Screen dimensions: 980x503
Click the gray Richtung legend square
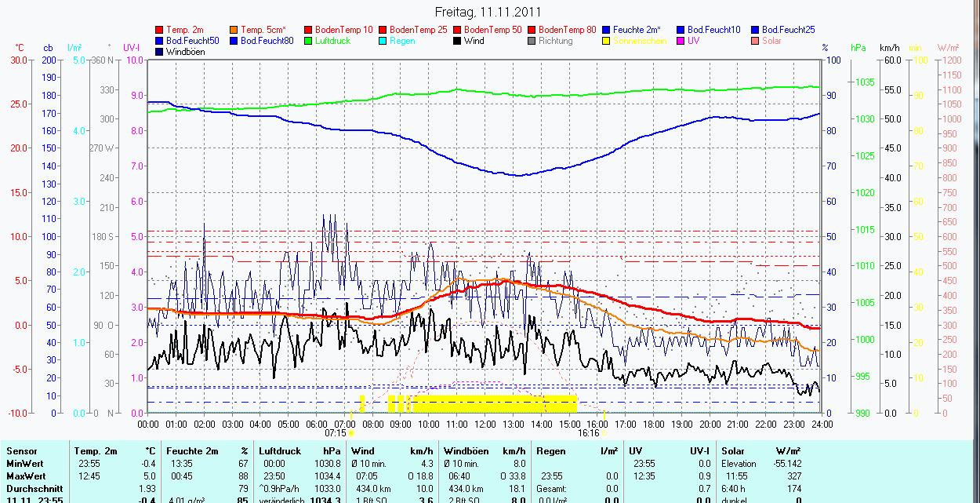pyautogui.click(x=532, y=41)
